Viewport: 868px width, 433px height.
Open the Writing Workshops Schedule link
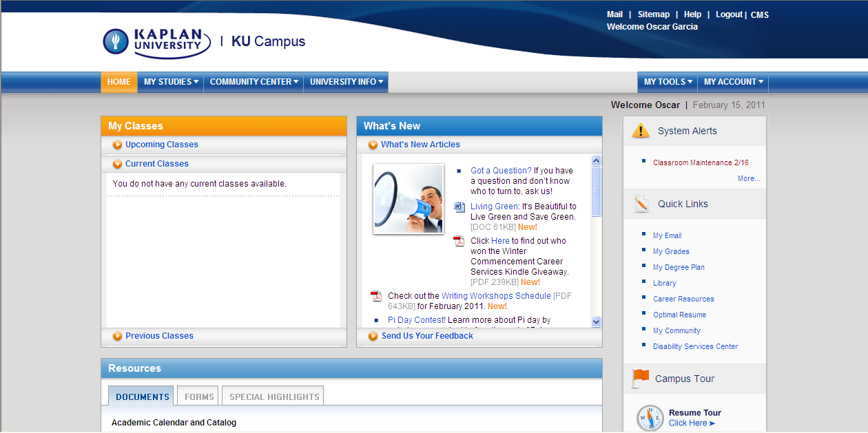[496, 296]
